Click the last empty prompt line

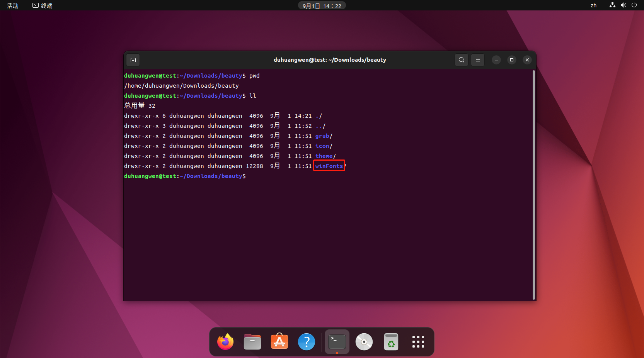(185, 176)
